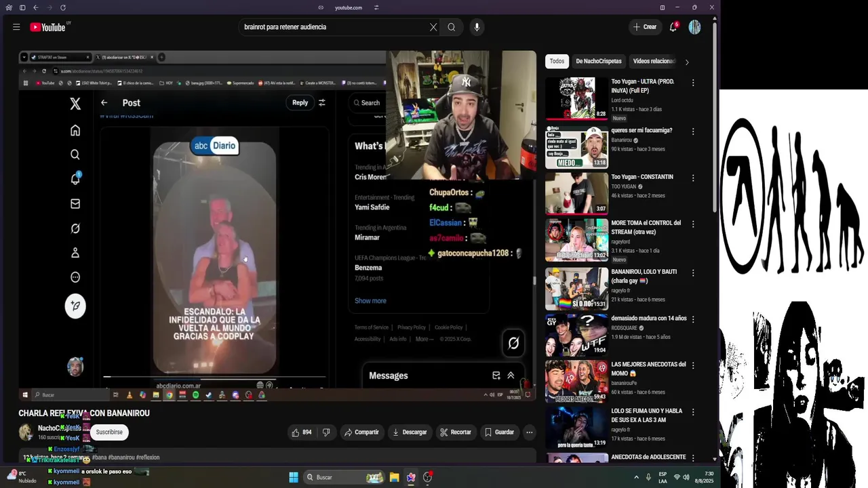868x488 pixels.
Task: Go back with browser back arrow
Action: pos(35,7)
